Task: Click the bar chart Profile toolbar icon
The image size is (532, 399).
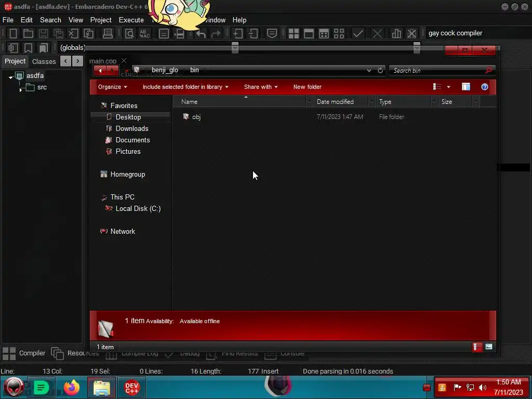Action: [396, 33]
